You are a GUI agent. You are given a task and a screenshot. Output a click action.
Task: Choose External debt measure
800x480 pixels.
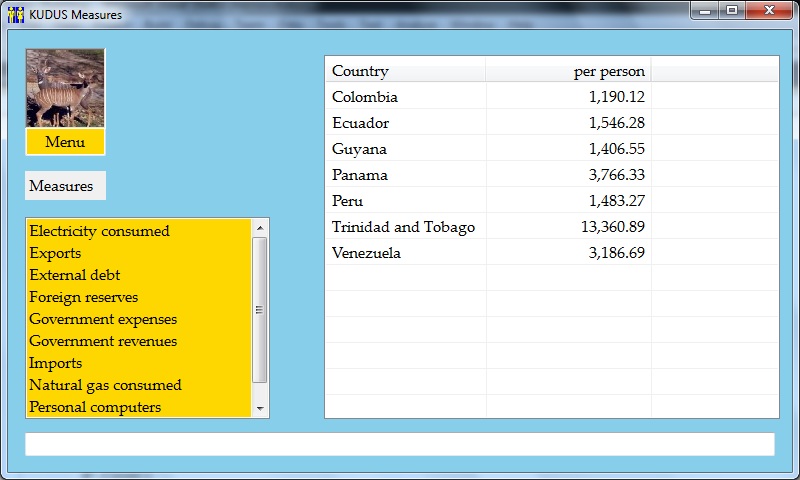75,275
